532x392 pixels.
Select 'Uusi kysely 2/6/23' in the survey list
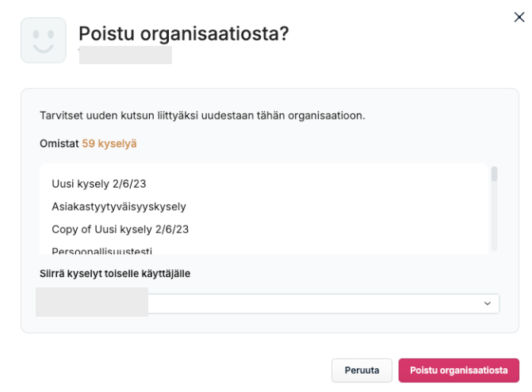(99, 184)
